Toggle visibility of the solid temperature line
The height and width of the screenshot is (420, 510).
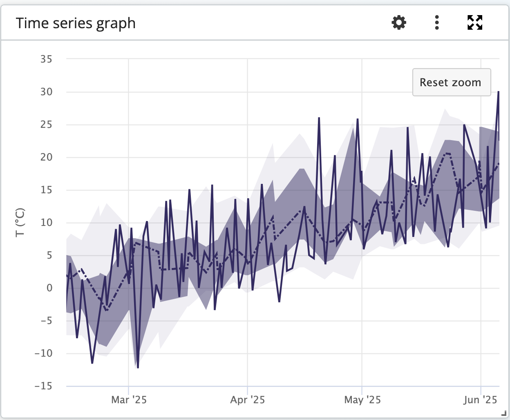click(x=319, y=118)
